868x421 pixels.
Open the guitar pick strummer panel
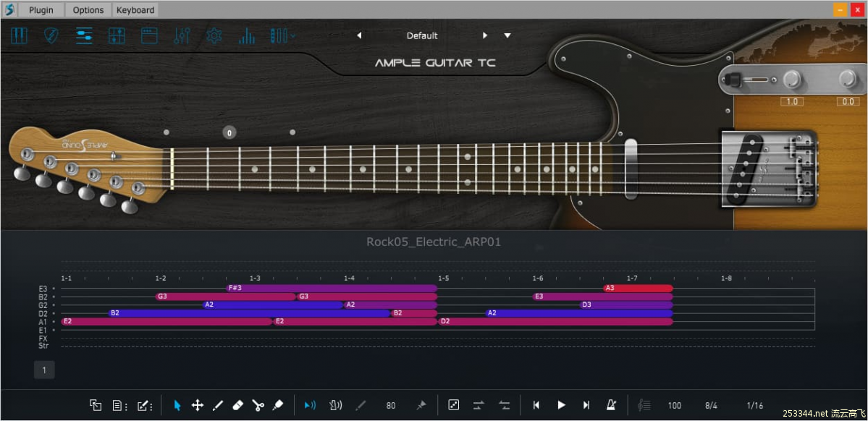point(51,36)
